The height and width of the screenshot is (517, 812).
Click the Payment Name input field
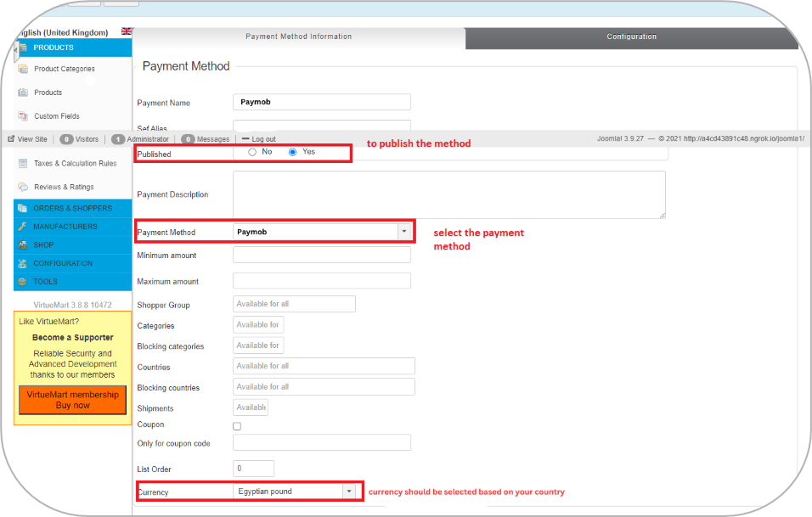point(322,102)
